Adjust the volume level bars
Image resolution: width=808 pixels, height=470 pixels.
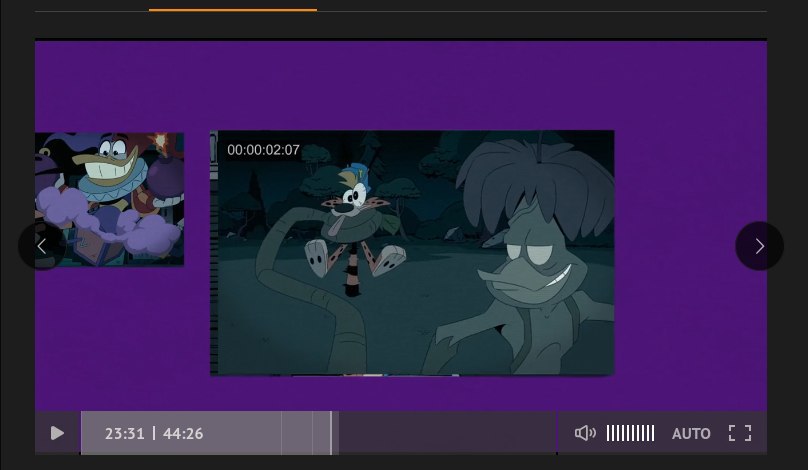point(630,433)
